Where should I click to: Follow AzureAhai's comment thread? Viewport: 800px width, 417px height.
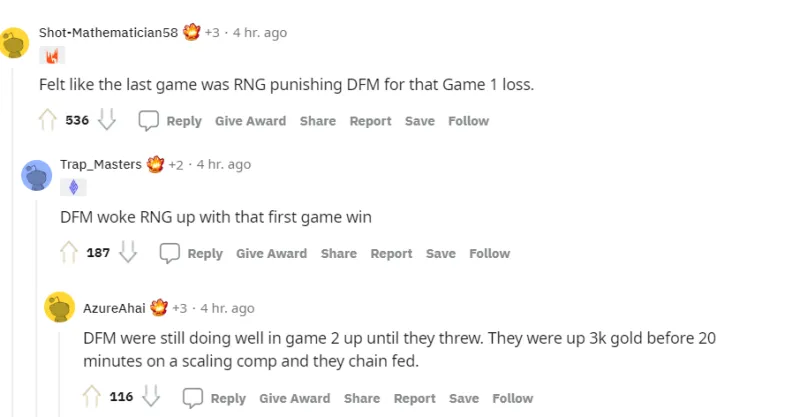pos(512,398)
